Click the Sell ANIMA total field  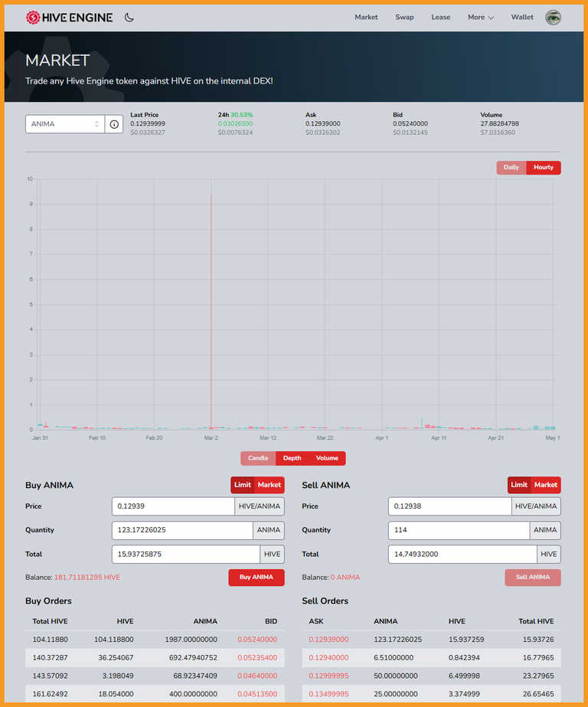click(462, 554)
